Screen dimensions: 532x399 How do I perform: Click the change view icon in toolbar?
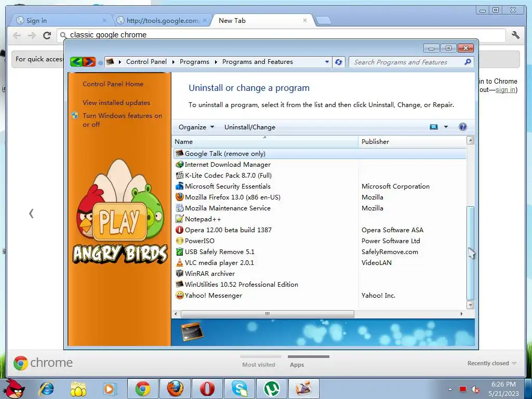[x=434, y=127]
